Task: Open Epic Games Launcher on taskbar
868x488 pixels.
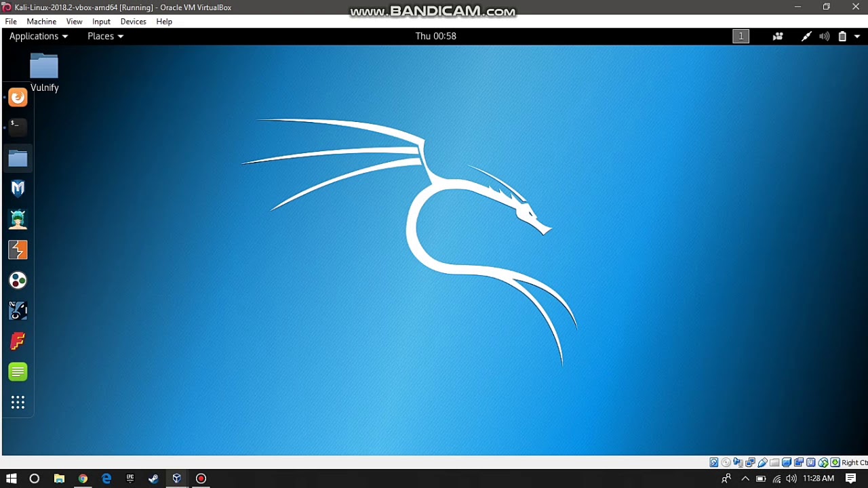Action: 130,479
